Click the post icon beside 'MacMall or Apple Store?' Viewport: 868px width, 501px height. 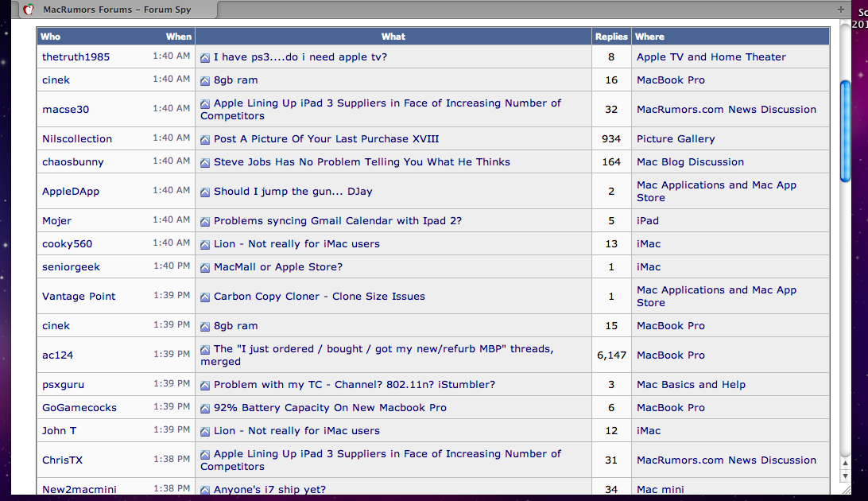(x=205, y=268)
